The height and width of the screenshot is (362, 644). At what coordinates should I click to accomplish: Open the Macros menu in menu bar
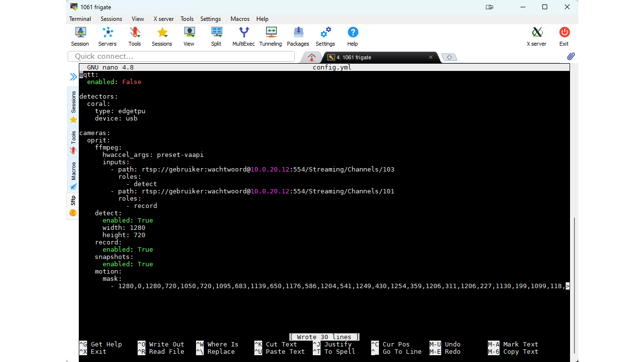point(240,19)
